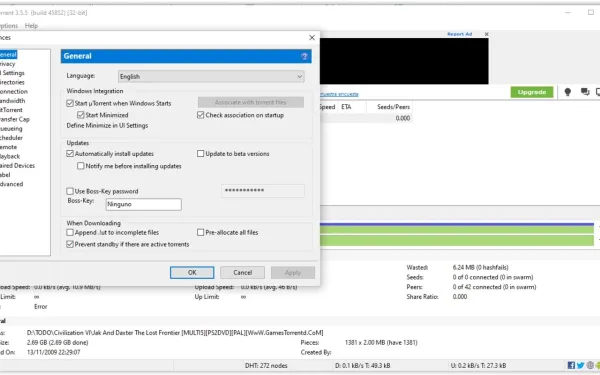
Task: Click the U: 0.2 kB/s upload status
Action: (478, 365)
